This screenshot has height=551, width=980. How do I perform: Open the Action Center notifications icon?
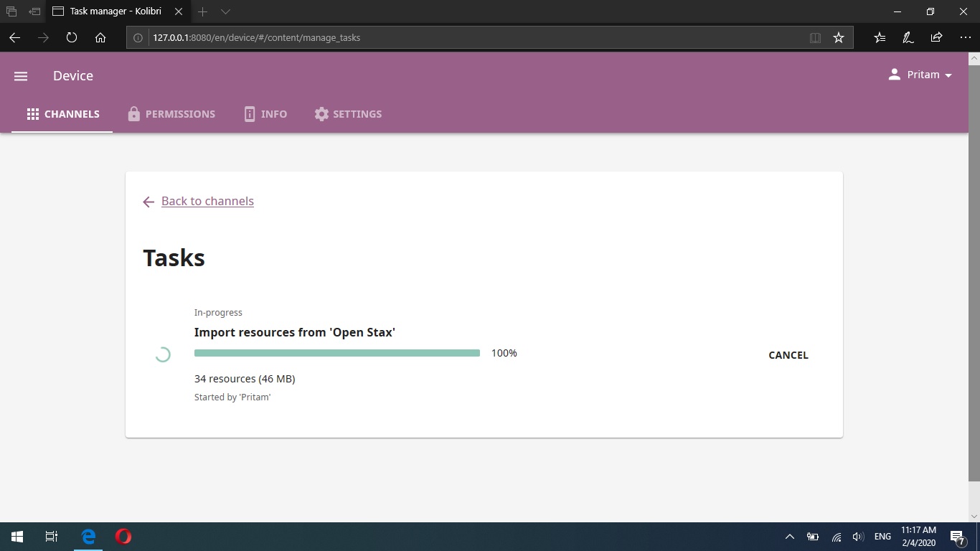[x=958, y=537]
